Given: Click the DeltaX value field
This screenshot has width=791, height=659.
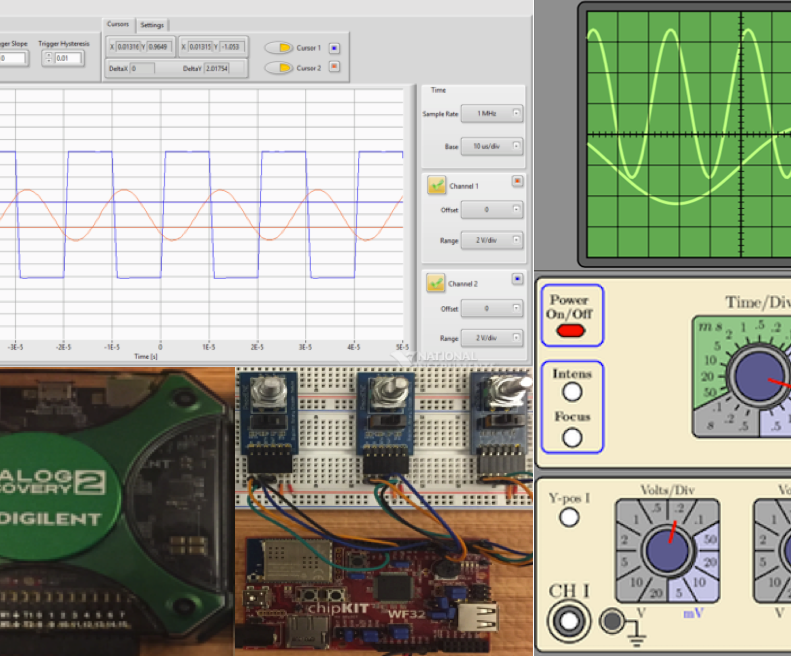Looking at the screenshot, I should click(x=142, y=69).
